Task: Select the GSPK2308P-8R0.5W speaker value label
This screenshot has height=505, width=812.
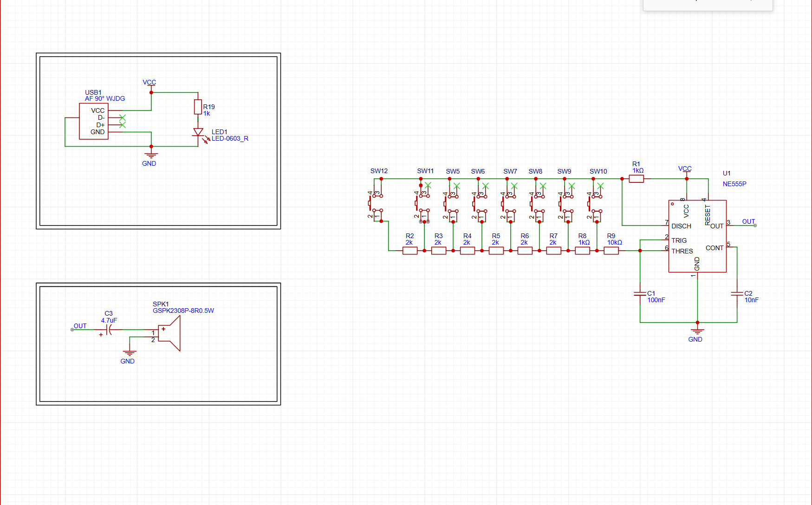Action: [183, 311]
